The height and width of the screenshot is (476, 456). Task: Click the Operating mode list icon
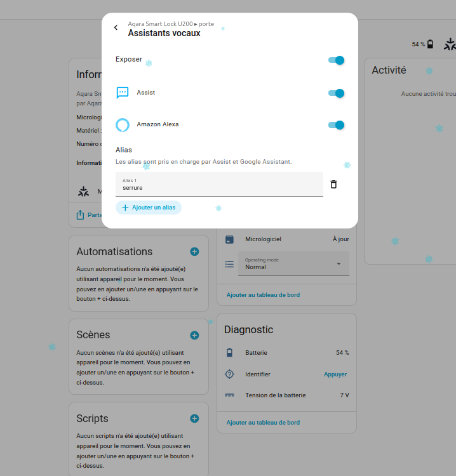pos(229,264)
